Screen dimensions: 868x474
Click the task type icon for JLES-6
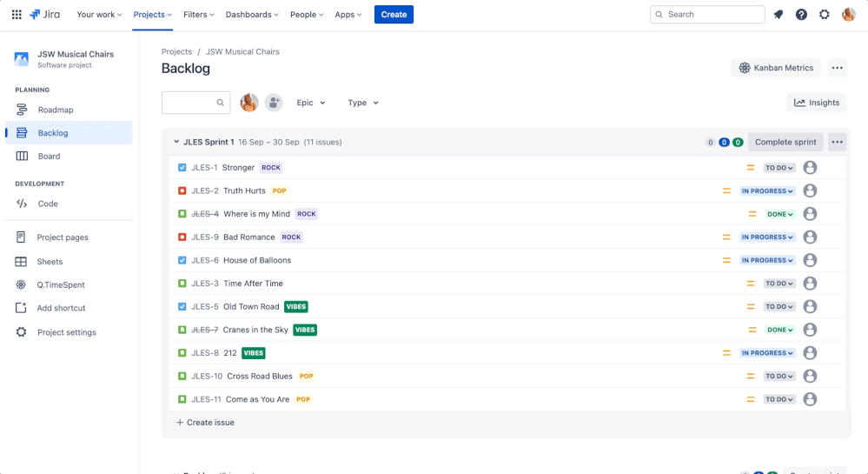(x=182, y=260)
